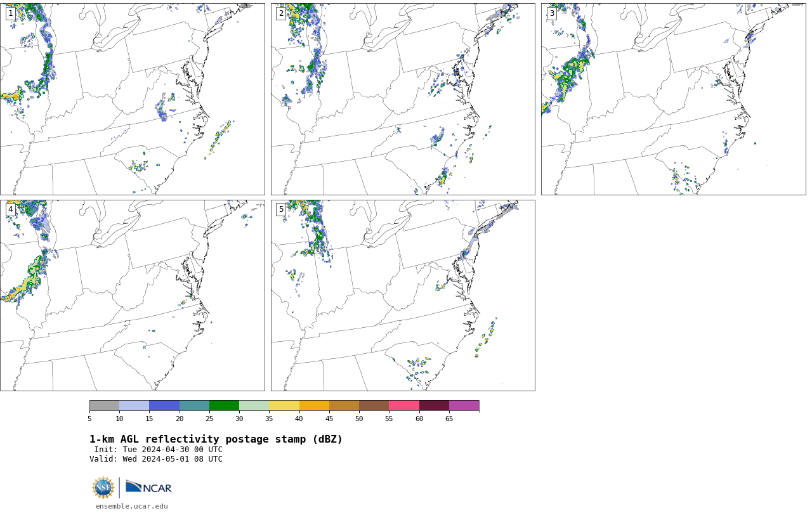Click the number label on panel 1

coord(11,13)
